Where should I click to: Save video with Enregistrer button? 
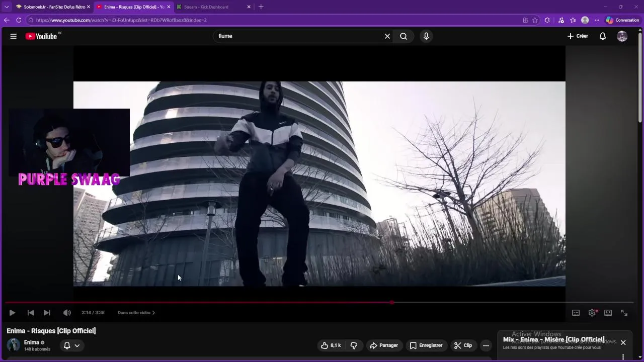pyautogui.click(x=426, y=345)
